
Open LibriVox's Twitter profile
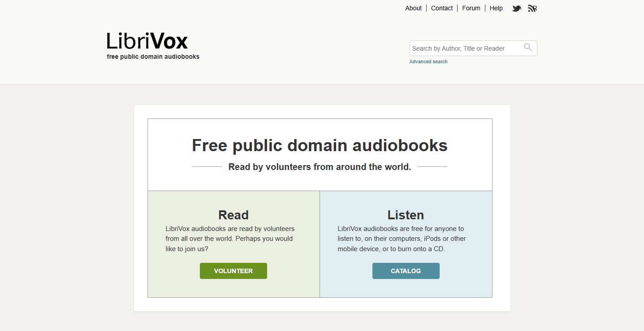[x=516, y=8]
